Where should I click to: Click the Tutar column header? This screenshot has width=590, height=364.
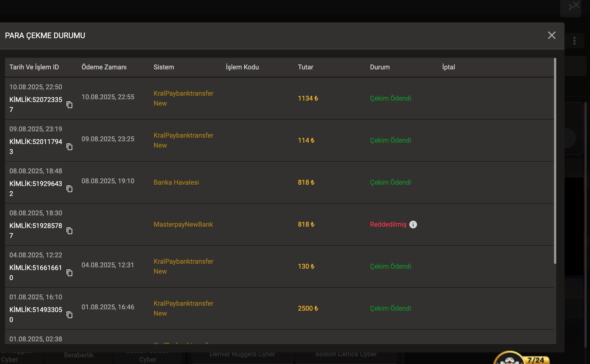[x=305, y=67]
